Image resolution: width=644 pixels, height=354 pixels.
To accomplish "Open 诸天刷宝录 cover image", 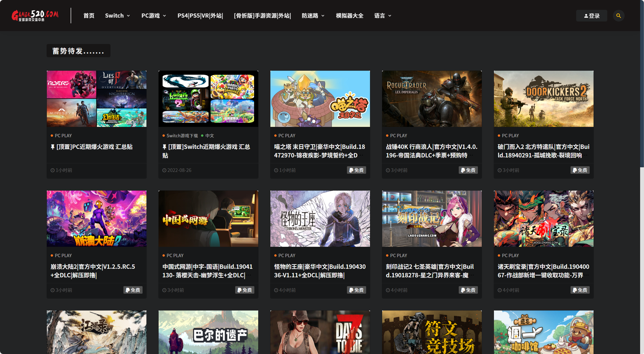I will (x=544, y=219).
